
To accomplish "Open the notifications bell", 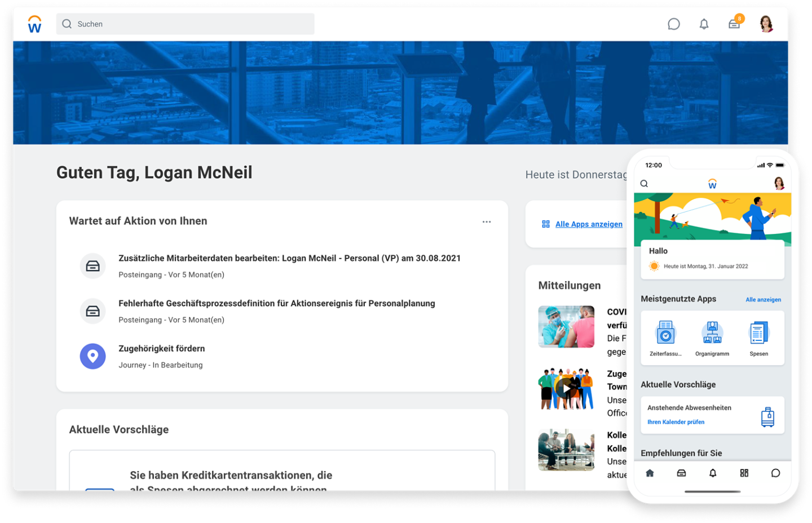I will click(x=704, y=24).
